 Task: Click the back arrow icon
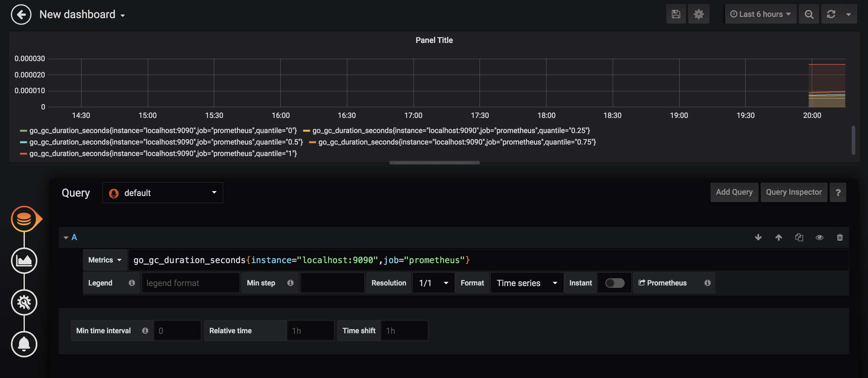point(21,15)
